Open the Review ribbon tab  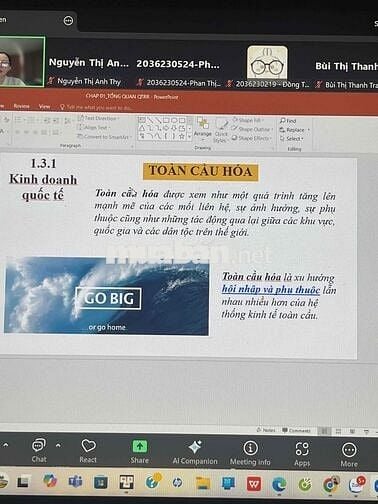[22, 106]
